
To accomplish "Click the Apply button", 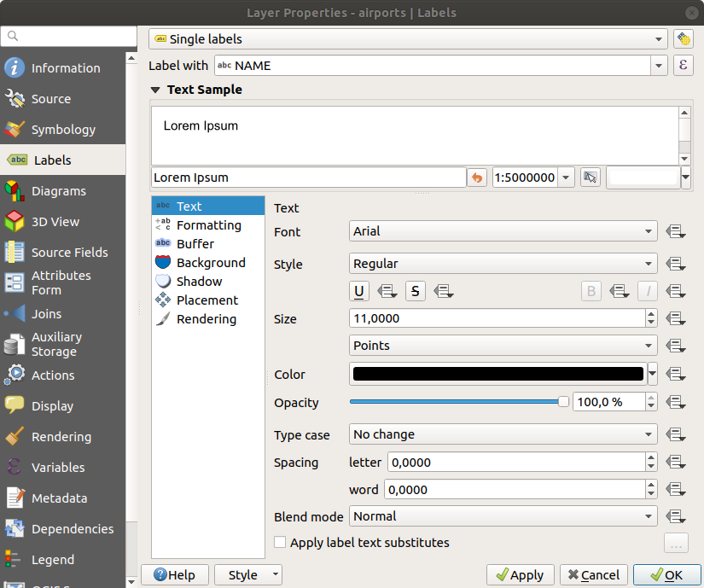I will pos(521,575).
